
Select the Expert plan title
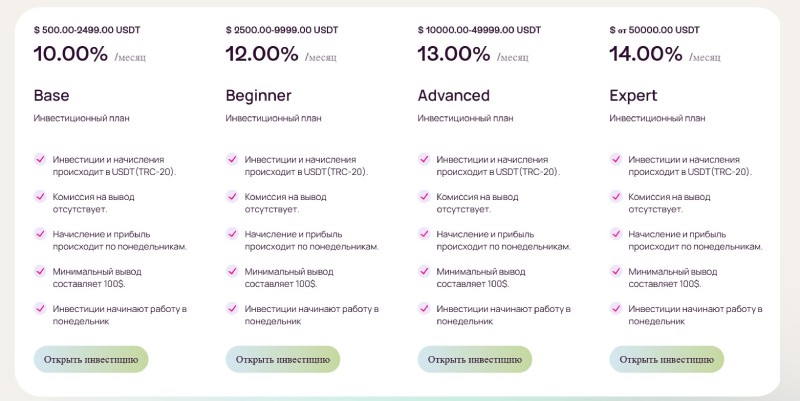633,96
